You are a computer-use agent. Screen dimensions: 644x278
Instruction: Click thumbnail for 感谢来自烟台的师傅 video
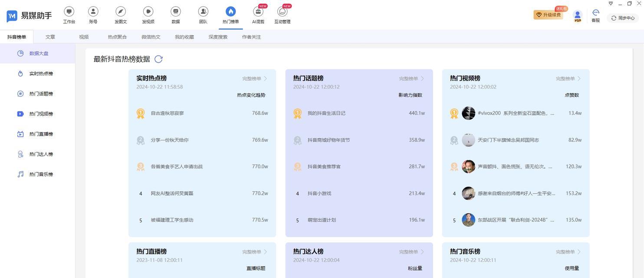(468, 193)
